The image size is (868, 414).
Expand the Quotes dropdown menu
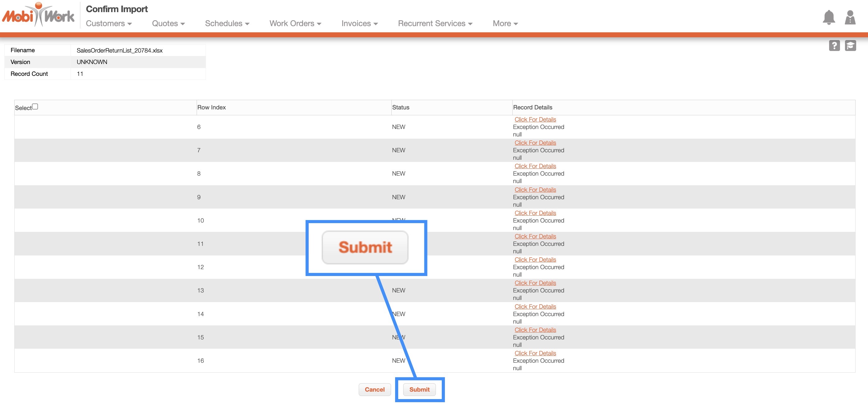[x=168, y=23]
